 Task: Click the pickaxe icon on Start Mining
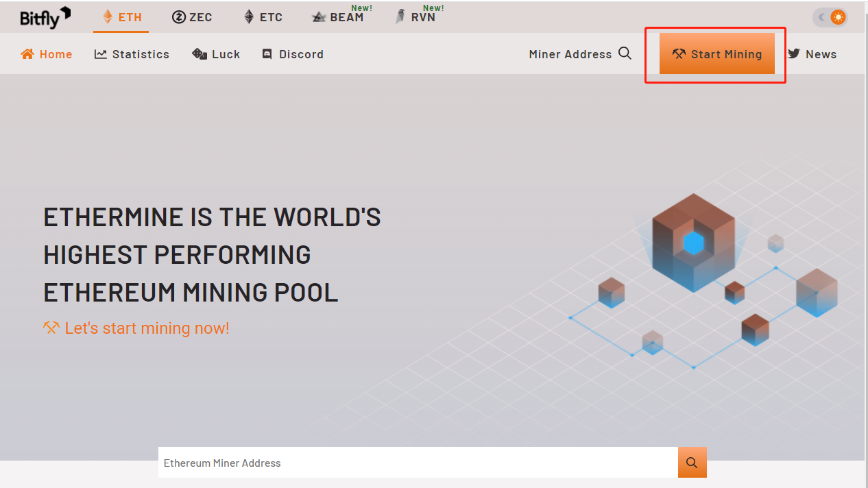679,53
